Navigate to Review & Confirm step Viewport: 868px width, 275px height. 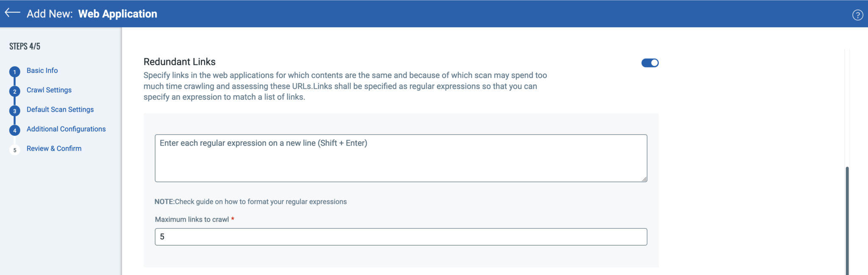click(54, 149)
